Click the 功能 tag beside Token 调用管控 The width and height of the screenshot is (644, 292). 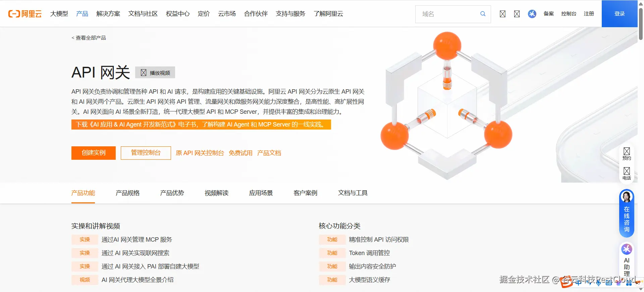coord(332,253)
